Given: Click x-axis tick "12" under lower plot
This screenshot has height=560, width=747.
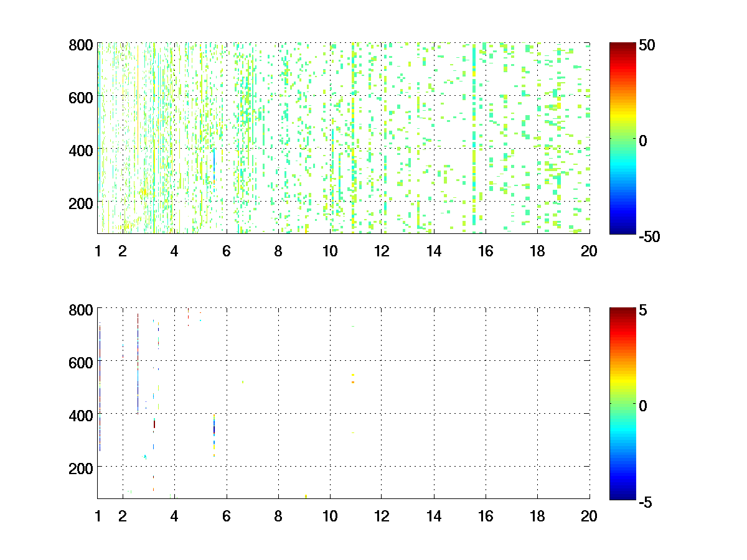Looking at the screenshot, I should pyautogui.click(x=382, y=516).
